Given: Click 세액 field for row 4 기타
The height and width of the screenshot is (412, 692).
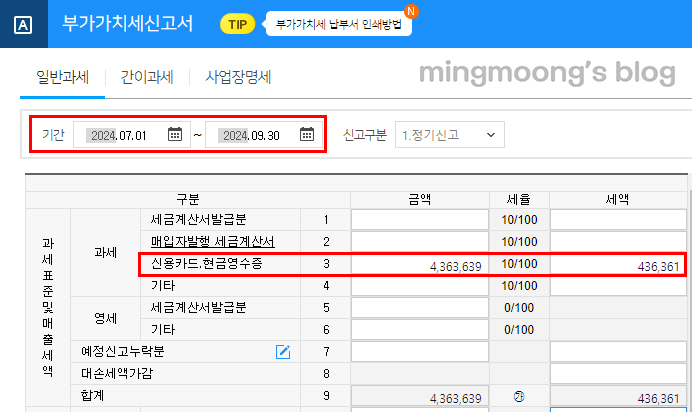Looking at the screenshot, I should point(618,286).
